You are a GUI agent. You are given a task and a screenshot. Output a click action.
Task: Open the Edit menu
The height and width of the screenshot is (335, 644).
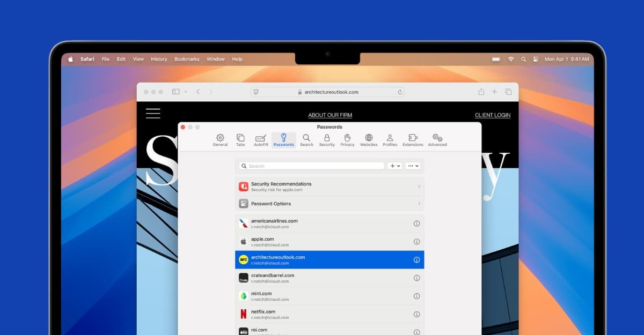(121, 59)
